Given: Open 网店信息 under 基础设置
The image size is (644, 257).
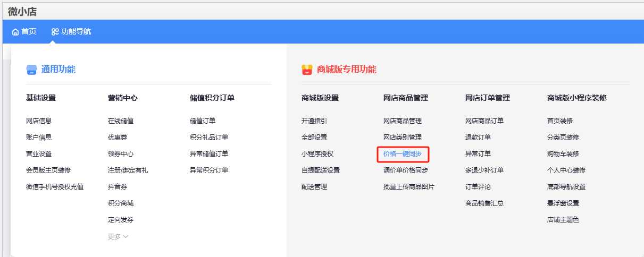Looking at the screenshot, I should [39, 121].
